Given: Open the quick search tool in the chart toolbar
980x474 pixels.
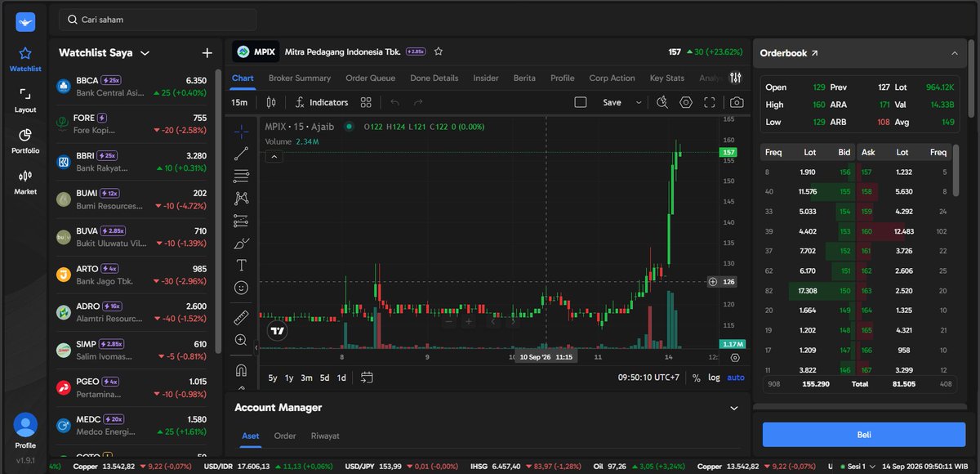Looking at the screenshot, I should [x=662, y=102].
